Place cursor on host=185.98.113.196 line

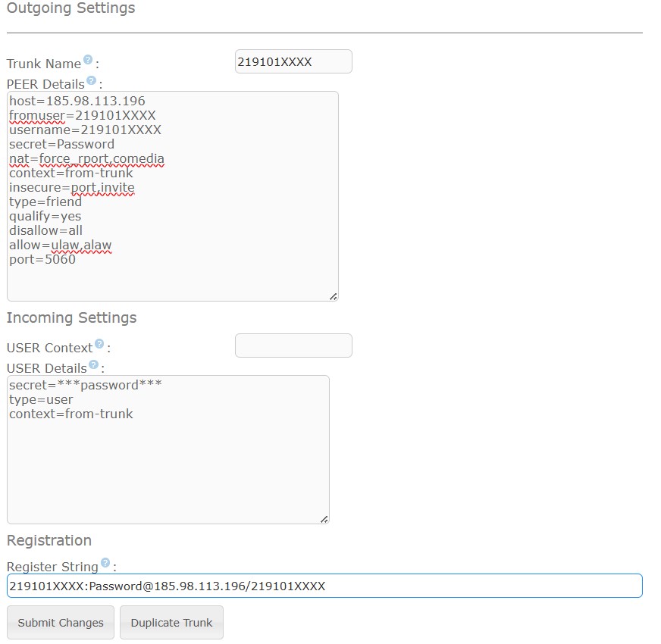click(x=77, y=101)
